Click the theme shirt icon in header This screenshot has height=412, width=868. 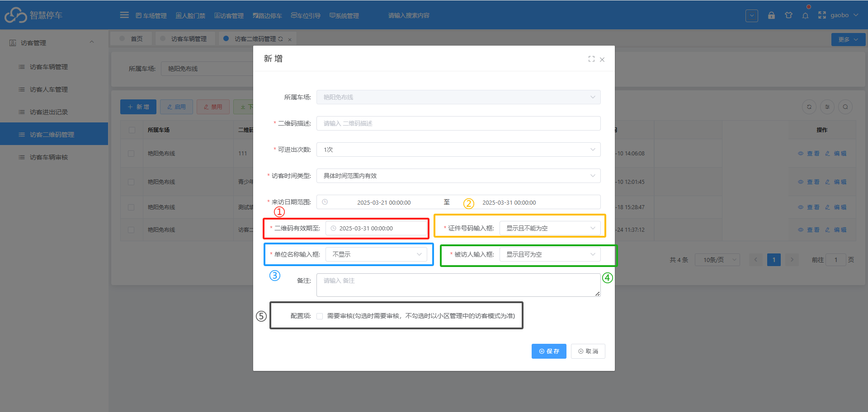pos(788,15)
